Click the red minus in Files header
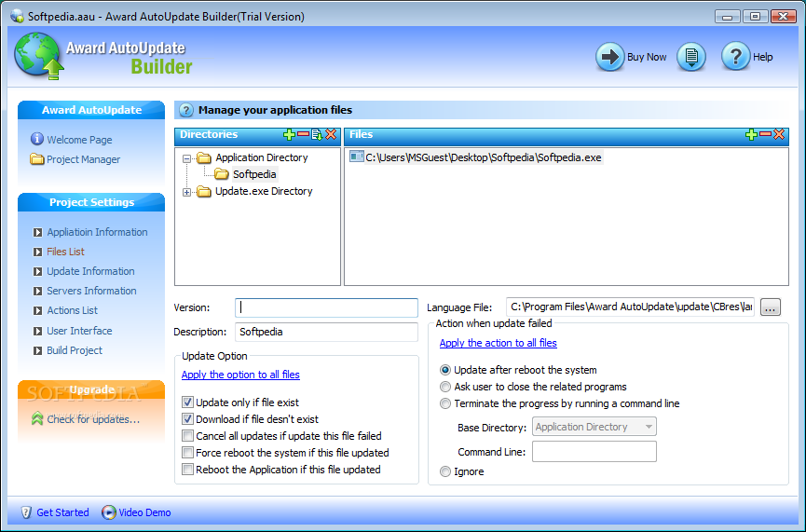Viewport: 806px width, 532px height. [x=765, y=134]
